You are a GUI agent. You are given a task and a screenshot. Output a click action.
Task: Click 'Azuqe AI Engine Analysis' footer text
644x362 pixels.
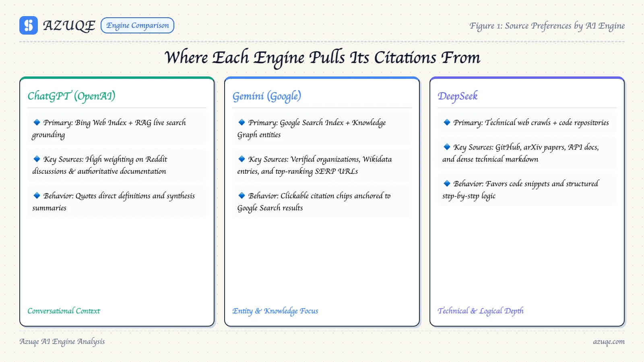[62, 341]
